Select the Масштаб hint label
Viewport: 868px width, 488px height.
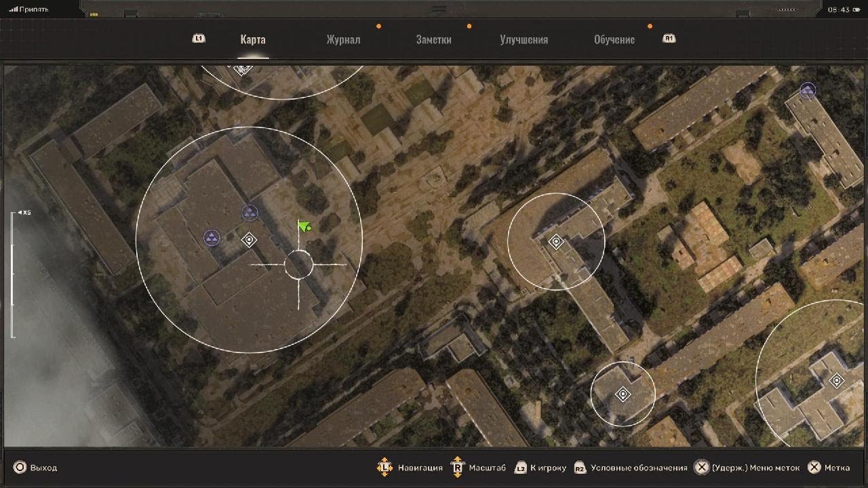488,468
